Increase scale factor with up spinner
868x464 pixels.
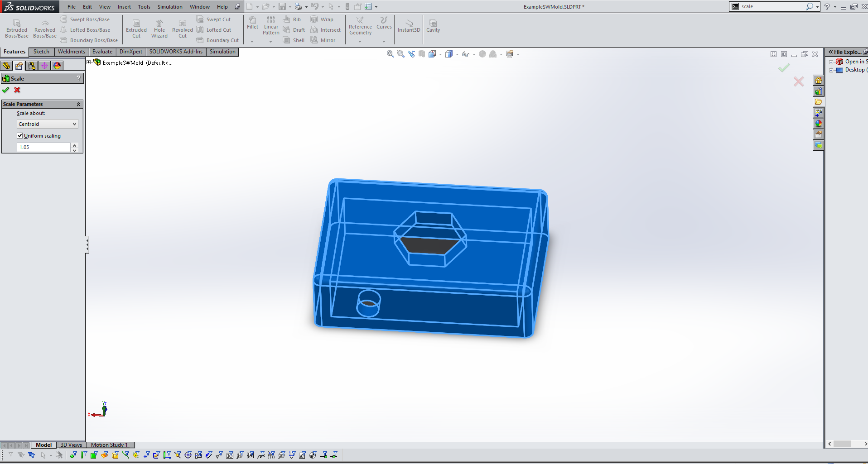click(x=75, y=145)
